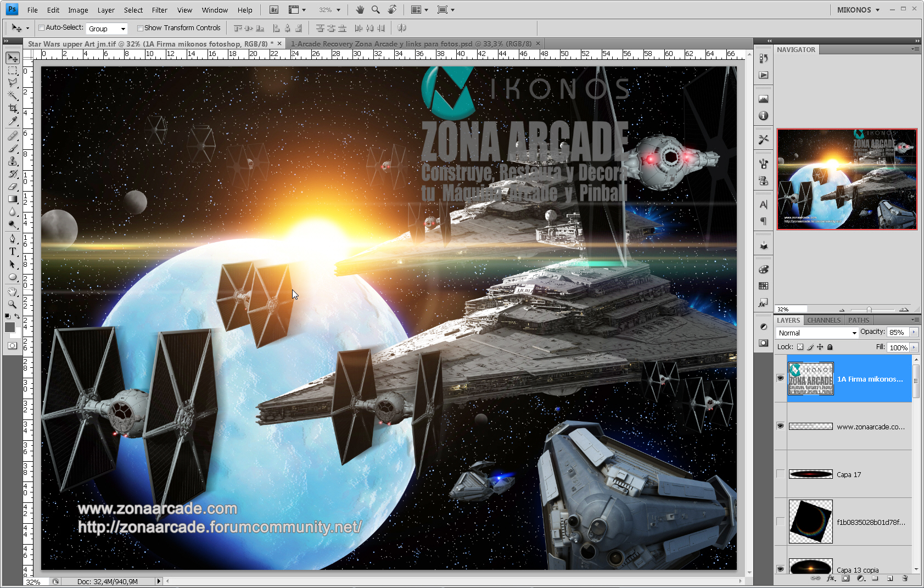Select the Healing Brush tool
The height and width of the screenshot is (588, 924).
(12, 136)
